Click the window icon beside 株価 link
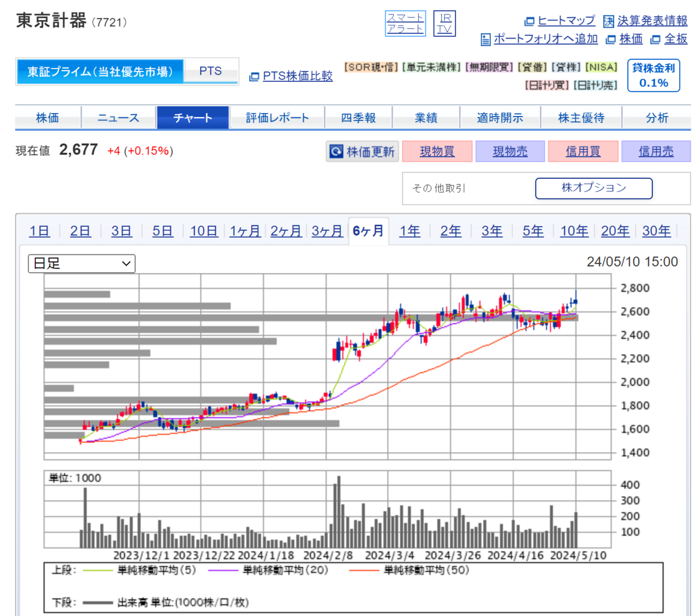The height and width of the screenshot is (616, 692). [611, 39]
